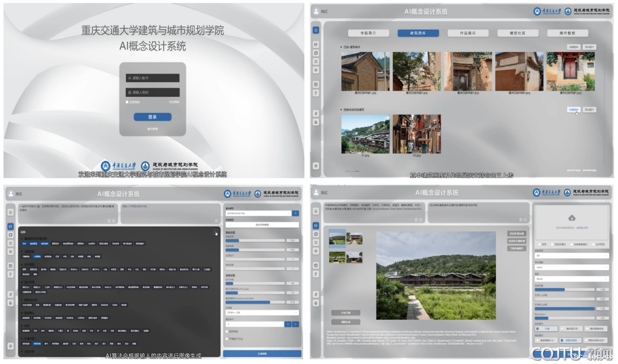Click the blue 登录 login button
618x364 pixels.
click(x=153, y=117)
